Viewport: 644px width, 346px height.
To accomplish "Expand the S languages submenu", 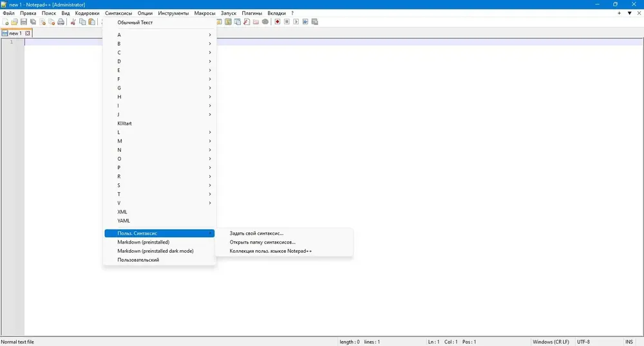I will (159, 185).
